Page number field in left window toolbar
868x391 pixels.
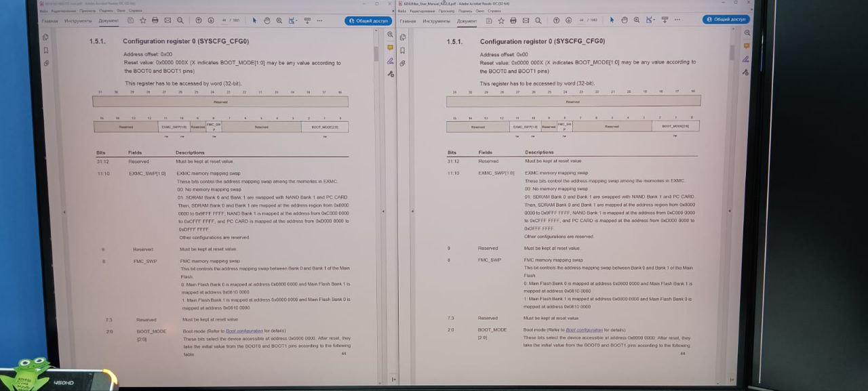[x=224, y=20]
